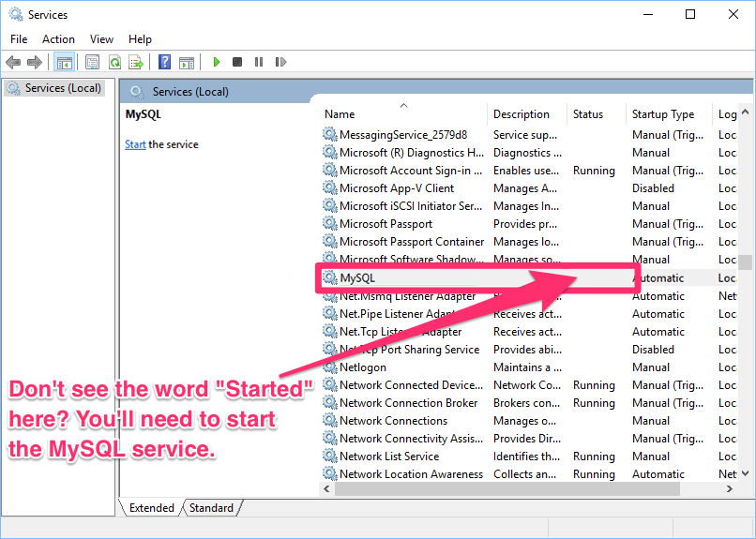756x539 pixels.
Task: Select Network Connectivity Assis... service
Action: click(x=411, y=439)
